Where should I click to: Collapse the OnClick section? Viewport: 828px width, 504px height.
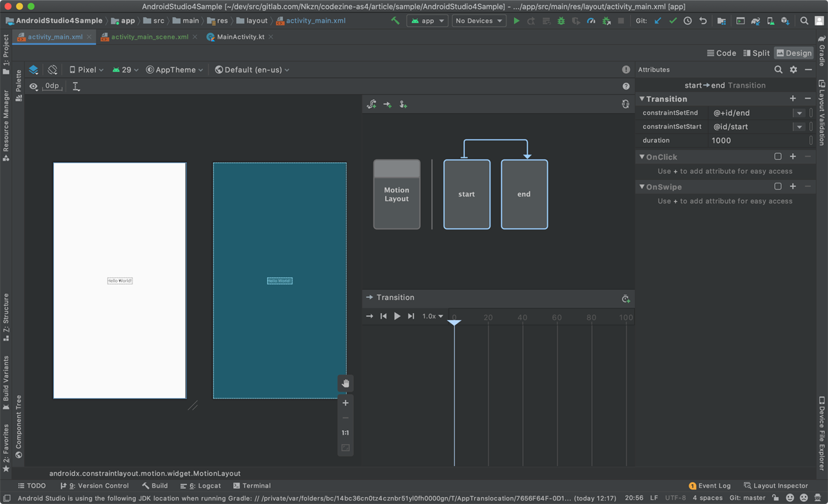pos(642,157)
